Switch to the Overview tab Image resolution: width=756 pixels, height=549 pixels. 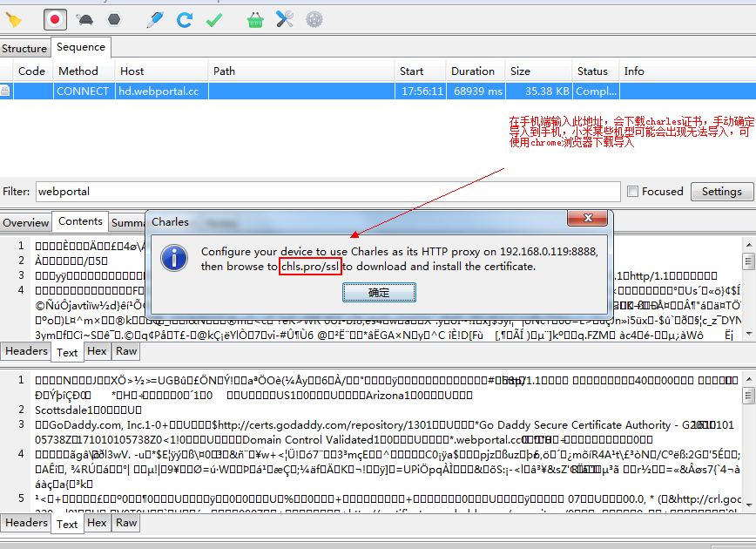click(x=25, y=223)
